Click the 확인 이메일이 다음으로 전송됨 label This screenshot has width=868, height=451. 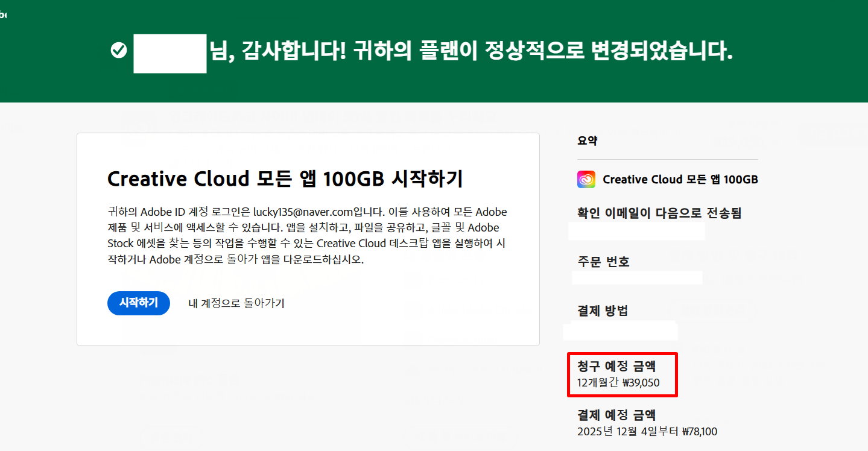pyautogui.click(x=659, y=213)
